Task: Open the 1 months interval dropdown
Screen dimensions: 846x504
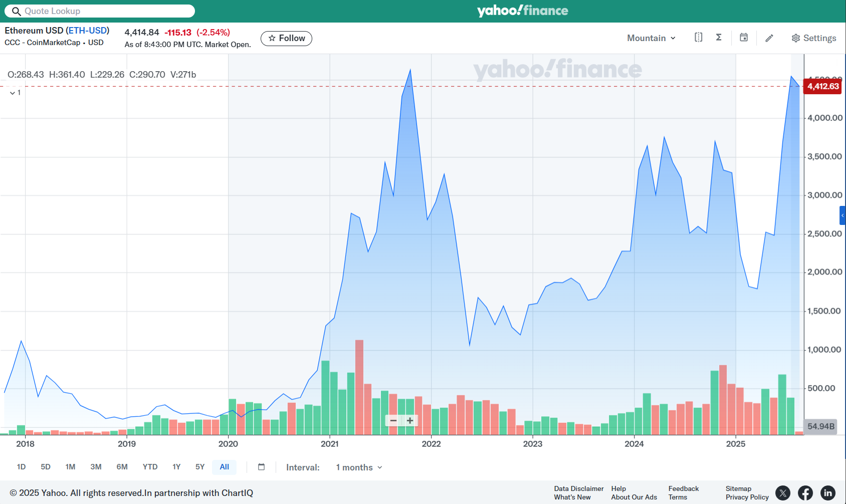Action: pyautogui.click(x=359, y=467)
